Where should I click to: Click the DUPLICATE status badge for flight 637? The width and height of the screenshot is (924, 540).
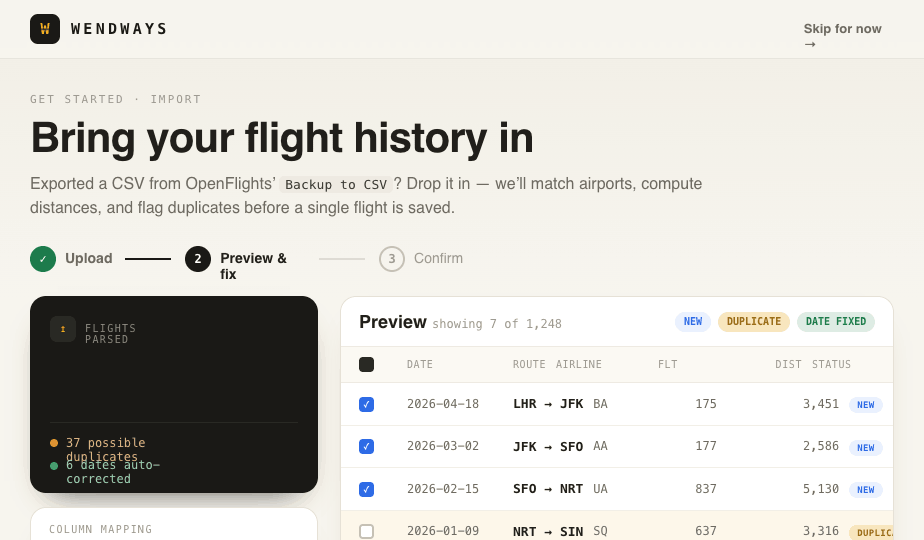[x=872, y=532]
